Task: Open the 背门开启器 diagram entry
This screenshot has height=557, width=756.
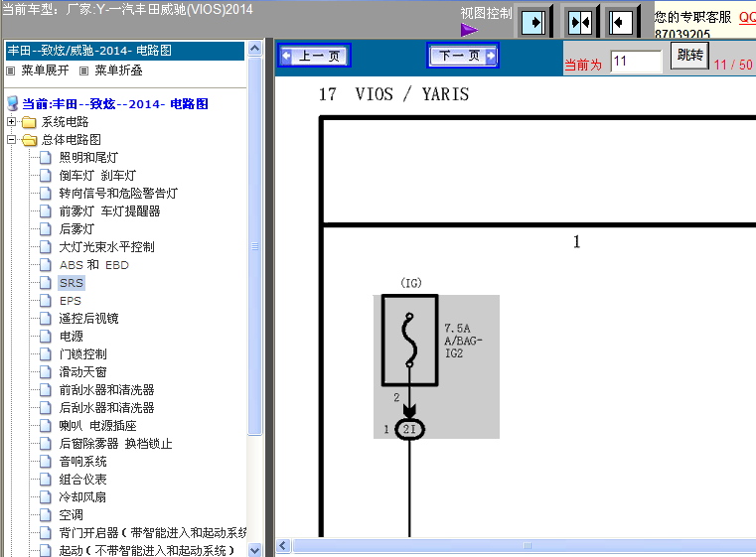Action: [152, 533]
